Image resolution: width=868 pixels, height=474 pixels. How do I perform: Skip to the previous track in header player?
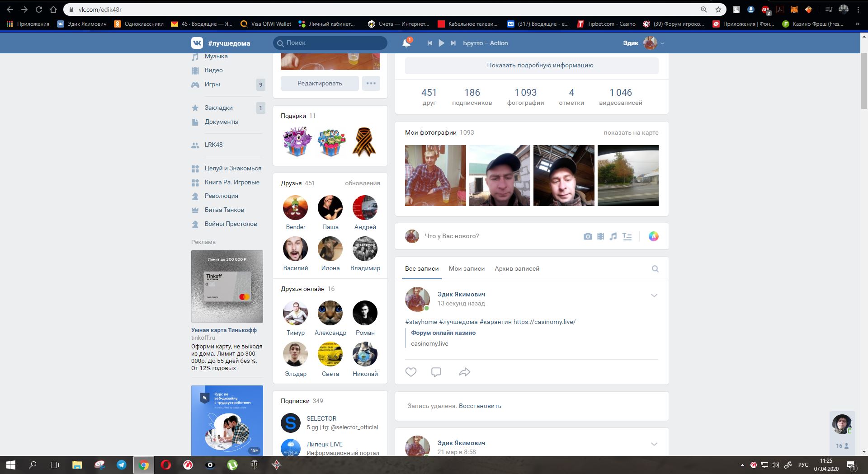pyautogui.click(x=430, y=43)
